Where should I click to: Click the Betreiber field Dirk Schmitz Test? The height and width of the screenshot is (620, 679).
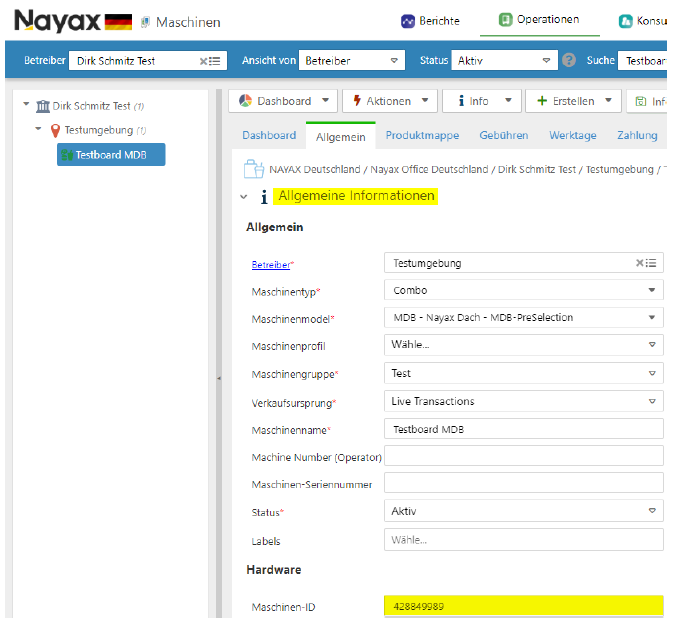[148, 60]
